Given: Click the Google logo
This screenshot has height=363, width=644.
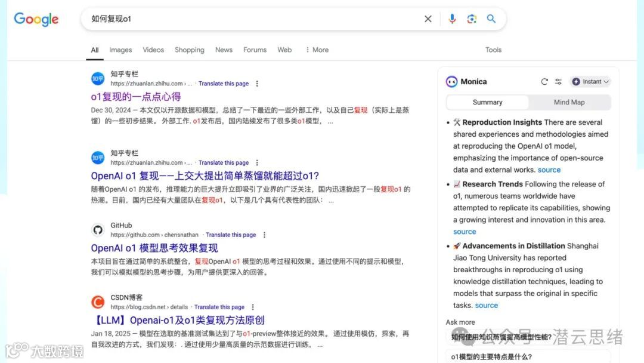Looking at the screenshot, I should tap(36, 19).
